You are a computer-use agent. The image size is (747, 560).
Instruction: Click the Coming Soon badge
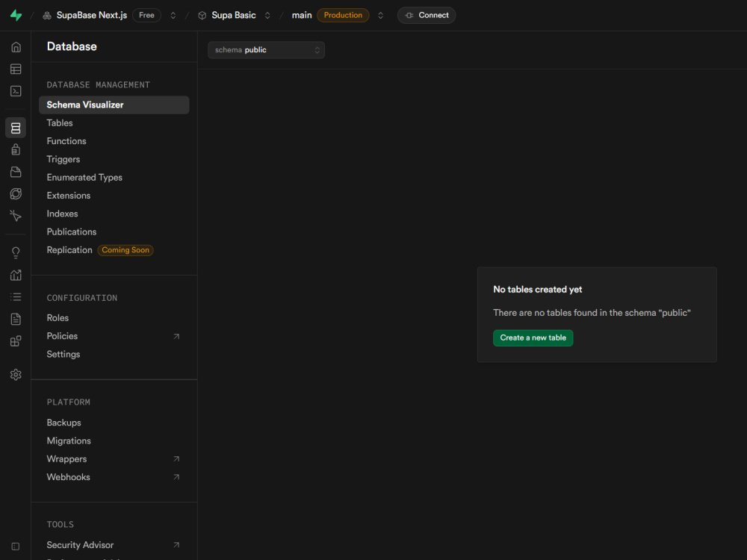[x=125, y=250]
